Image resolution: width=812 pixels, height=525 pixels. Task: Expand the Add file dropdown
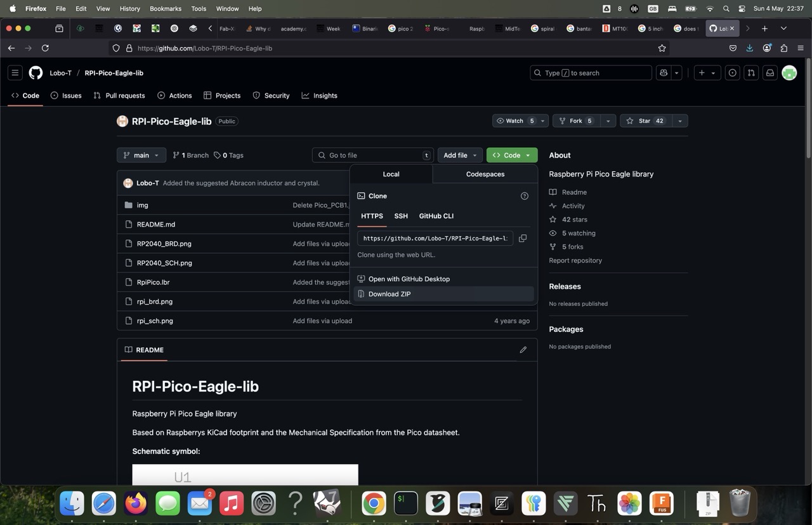tap(460, 155)
